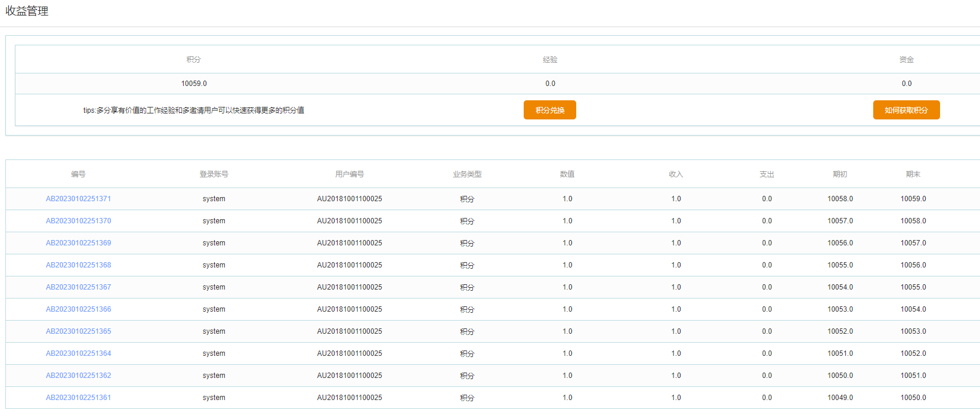Click the 登录账号 column header
This screenshot has width=980, height=409.
coord(214,174)
